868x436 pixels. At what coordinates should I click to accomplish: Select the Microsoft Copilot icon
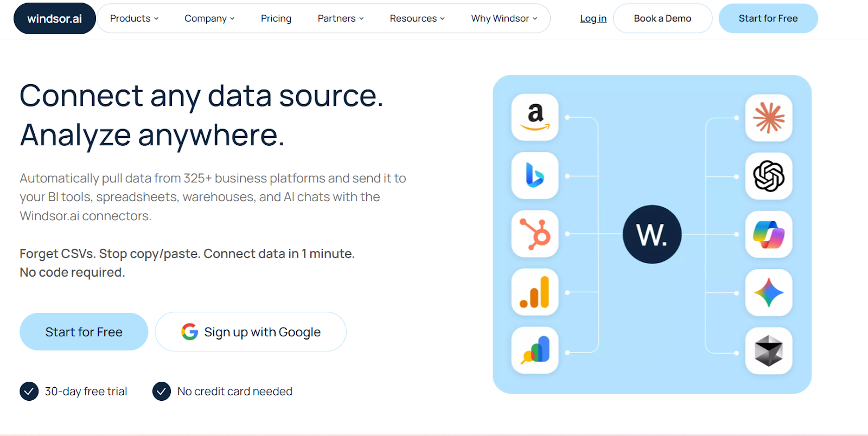(x=769, y=234)
